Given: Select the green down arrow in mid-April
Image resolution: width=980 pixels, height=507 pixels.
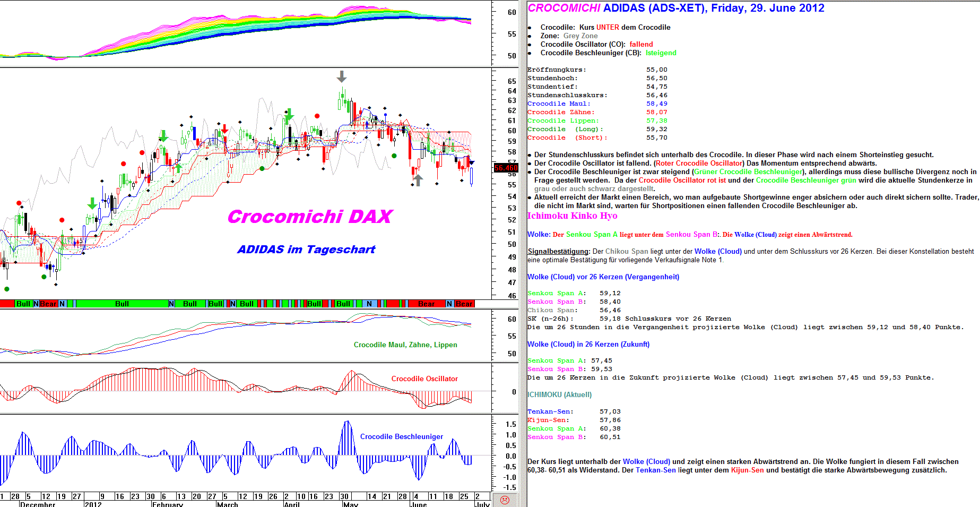Looking at the screenshot, I should (289, 114).
